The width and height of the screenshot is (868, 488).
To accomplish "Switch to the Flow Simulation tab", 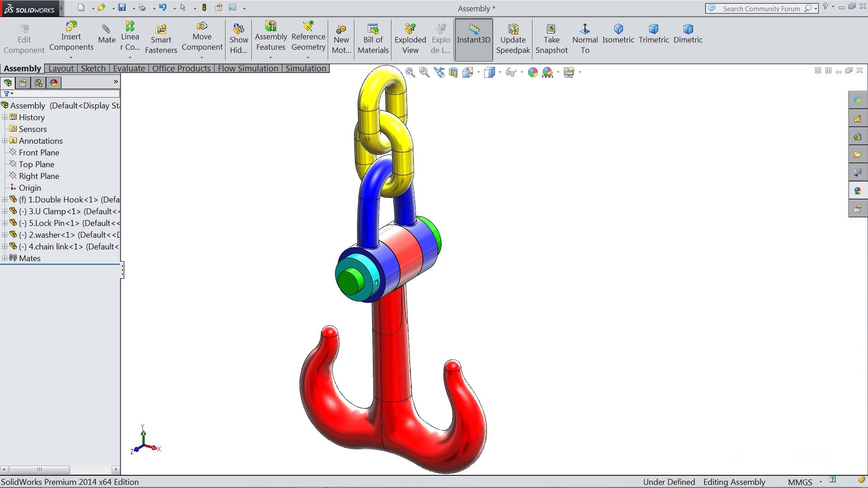I will point(248,68).
